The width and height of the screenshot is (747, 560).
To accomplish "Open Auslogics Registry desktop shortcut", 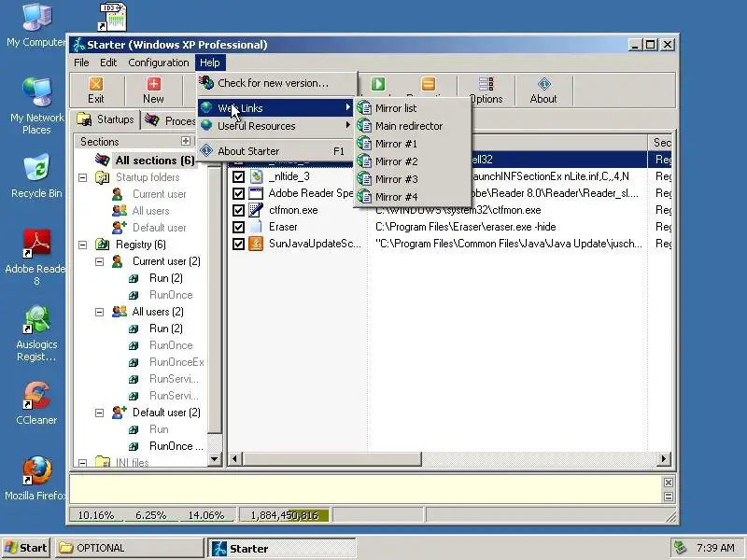I will pos(36,319).
